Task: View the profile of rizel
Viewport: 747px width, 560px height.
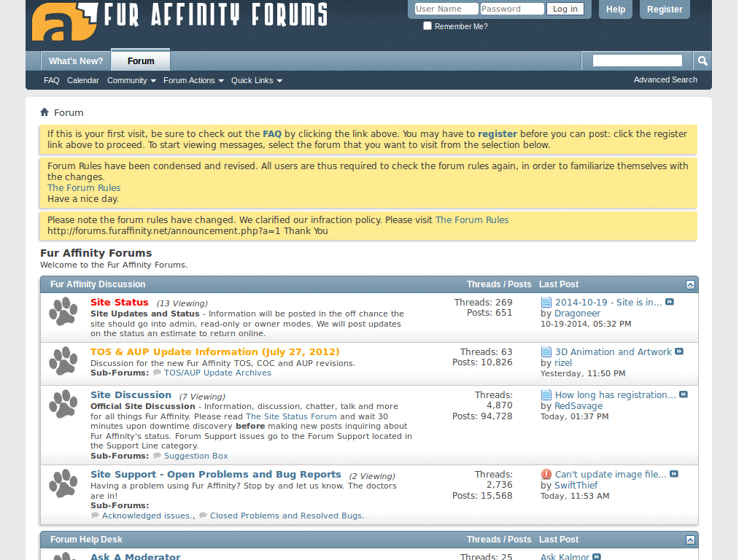Action: click(562, 362)
